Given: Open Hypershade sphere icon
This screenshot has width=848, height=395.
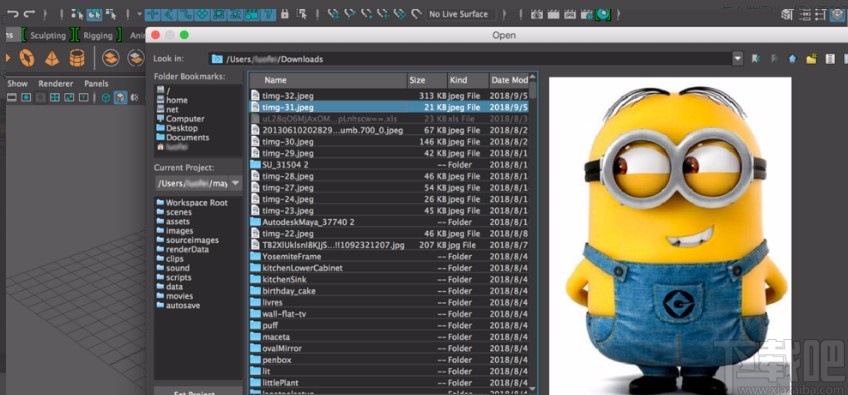Looking at the screenshot, I should 604,15.
